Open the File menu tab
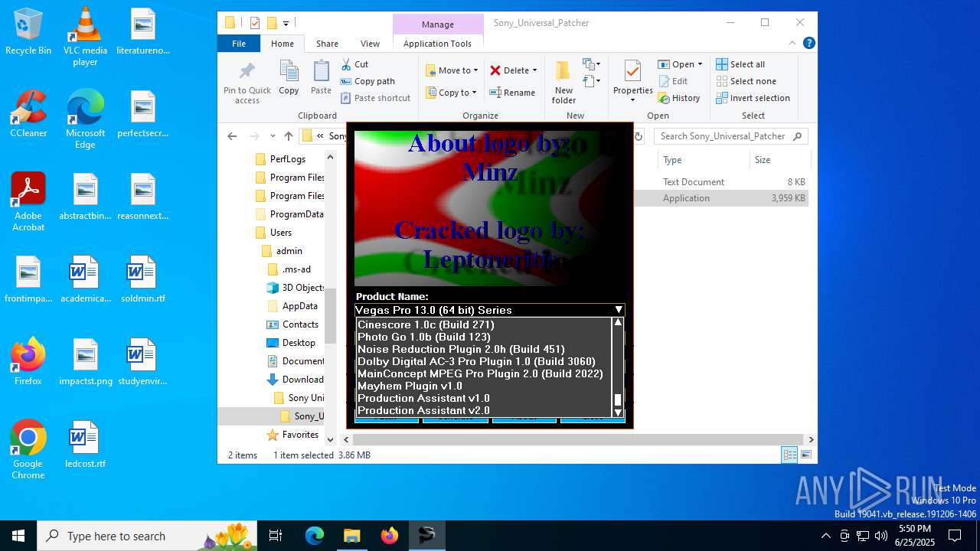This screenshot has width=980, height=551. pyautogui.click(x=239, y=44)
